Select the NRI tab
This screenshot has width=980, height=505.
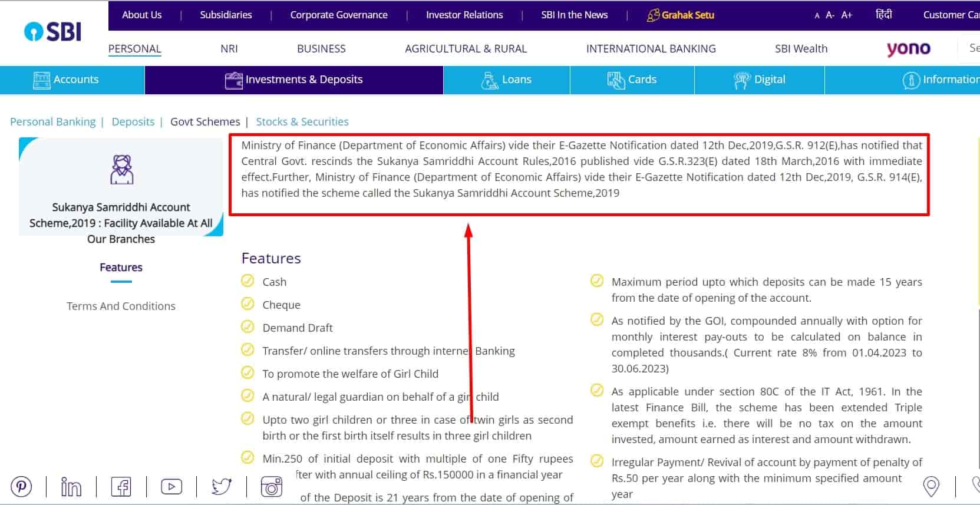coord(229,49)
